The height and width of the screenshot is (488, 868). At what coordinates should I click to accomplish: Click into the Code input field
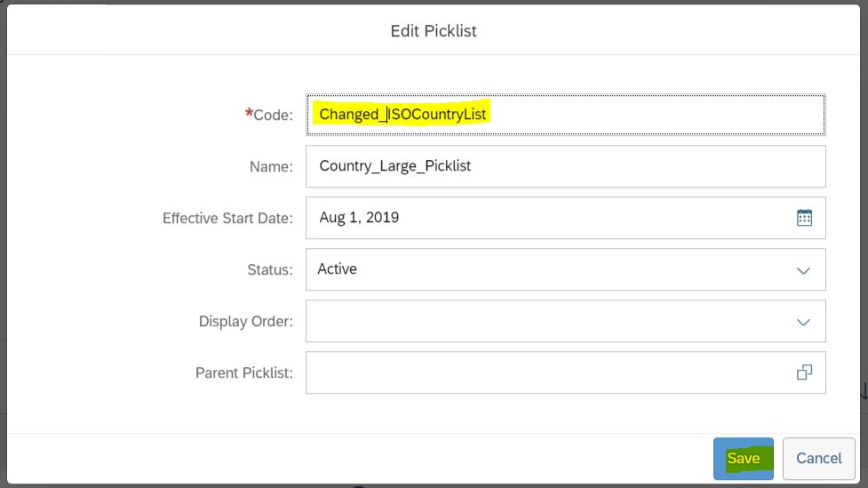click(x=565, y=115)
